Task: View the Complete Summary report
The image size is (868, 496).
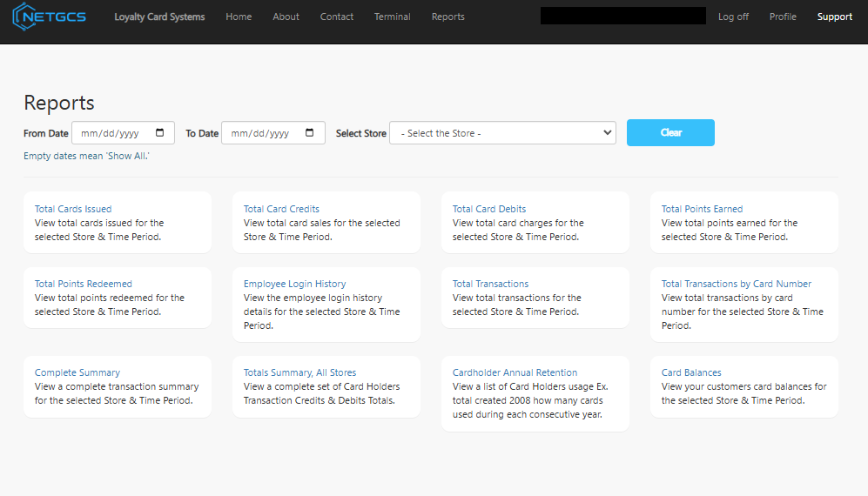Action: coord(77,372)
